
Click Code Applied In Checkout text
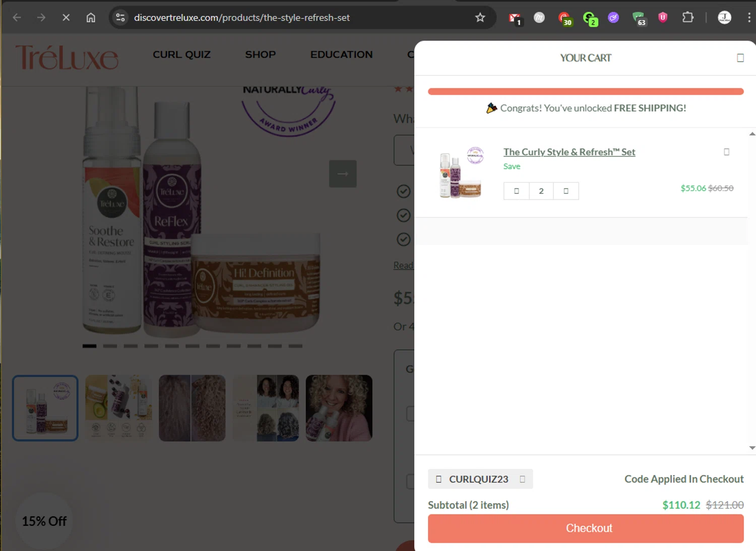(x=684, y=479)
